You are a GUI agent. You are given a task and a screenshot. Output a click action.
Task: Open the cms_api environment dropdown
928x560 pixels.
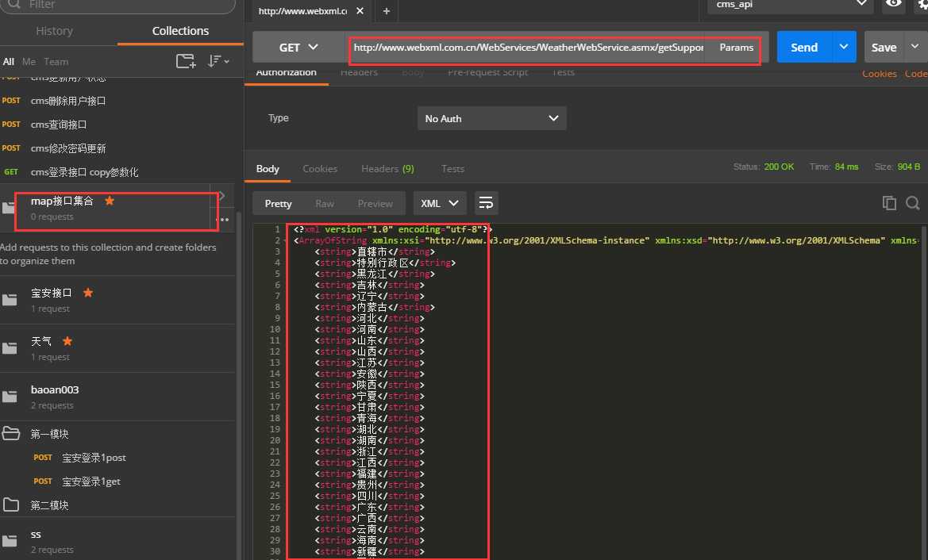[791, 5]
